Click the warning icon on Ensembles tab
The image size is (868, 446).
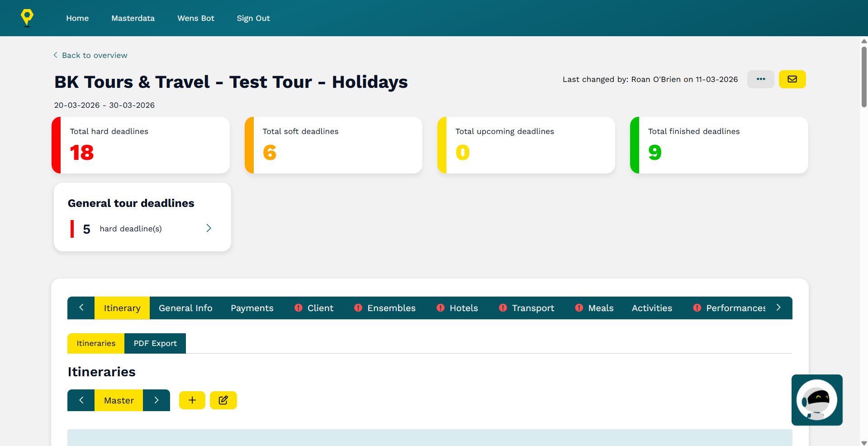[358, 308]
